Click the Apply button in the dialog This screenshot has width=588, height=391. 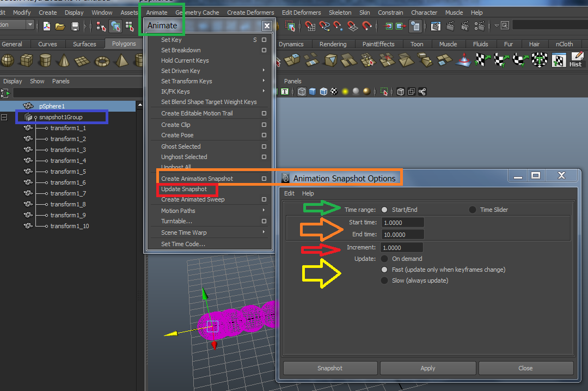click(x=428, y=368)
